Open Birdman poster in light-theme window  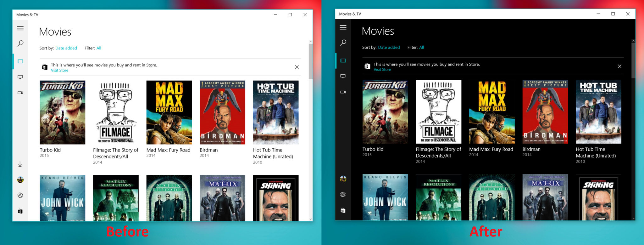point(222,112)
